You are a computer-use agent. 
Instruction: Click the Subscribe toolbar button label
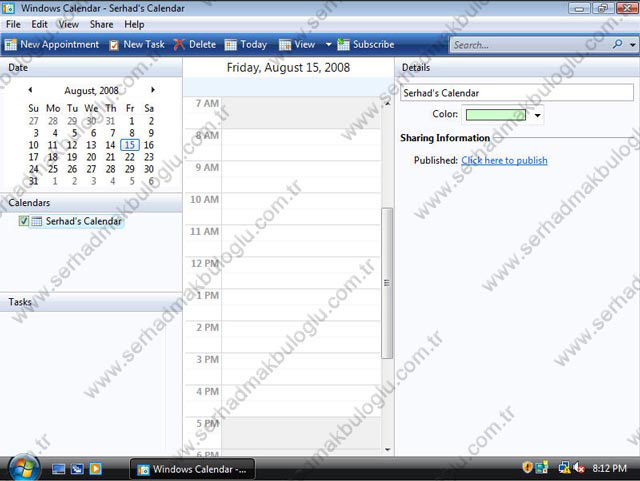point(373,45)
